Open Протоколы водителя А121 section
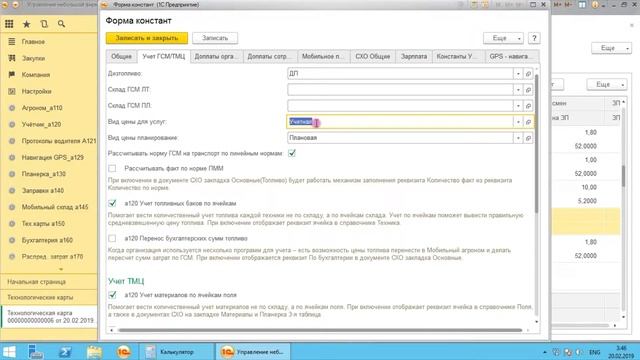The width and height of the screenshot is (640, 360). (59, 141)
